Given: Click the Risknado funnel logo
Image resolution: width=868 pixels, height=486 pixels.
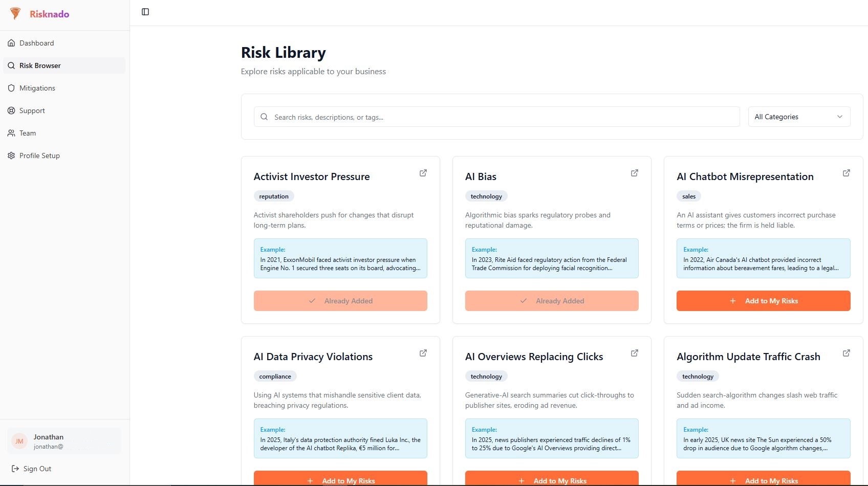Looking at the screenshot, I should (15, 14).
